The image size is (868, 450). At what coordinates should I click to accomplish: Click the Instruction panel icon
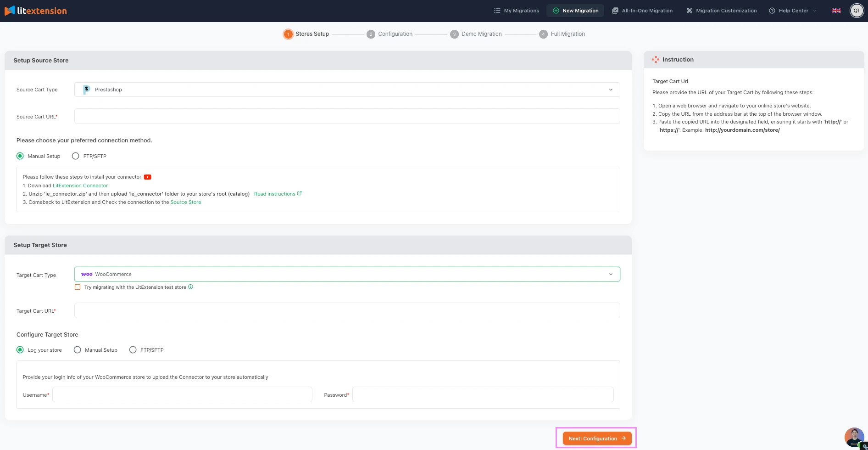(656, 60)
